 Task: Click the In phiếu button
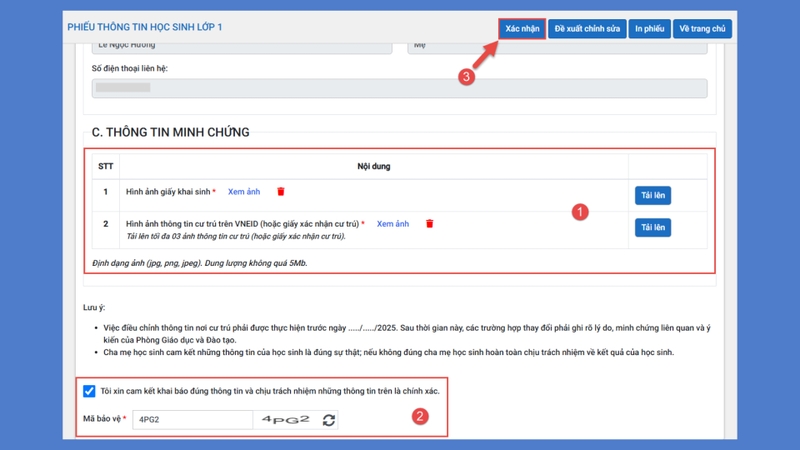[x=649, y=29]
